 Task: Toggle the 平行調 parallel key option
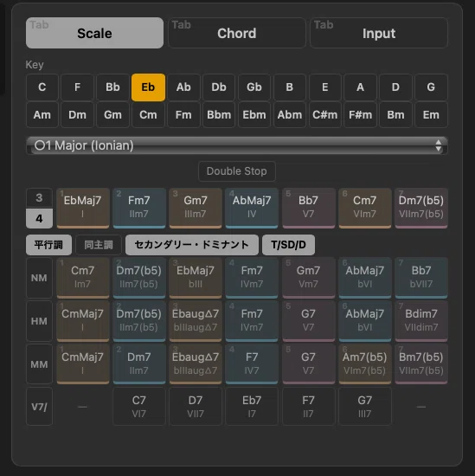(x=48, y=245)
